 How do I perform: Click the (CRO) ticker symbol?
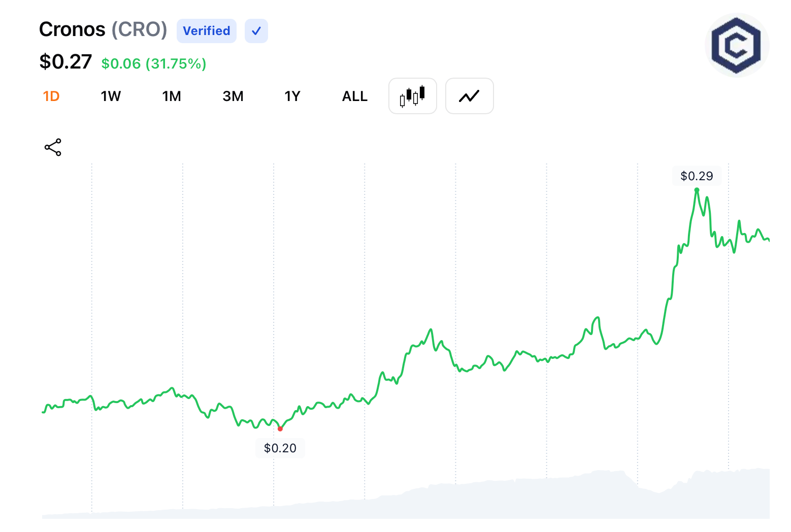click(x=139, y=29)
